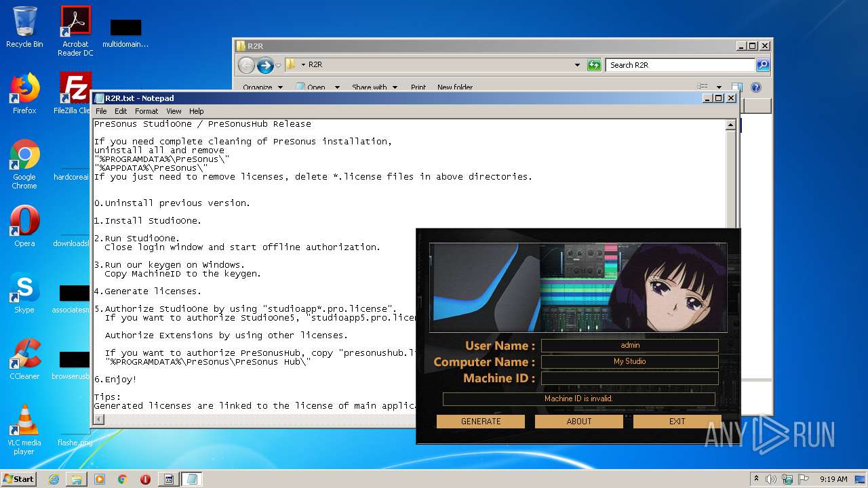The height and width of the screenshot is (488, 868).
Task: Open Windows Explorer taskbar icon
Action: point(77,479)
